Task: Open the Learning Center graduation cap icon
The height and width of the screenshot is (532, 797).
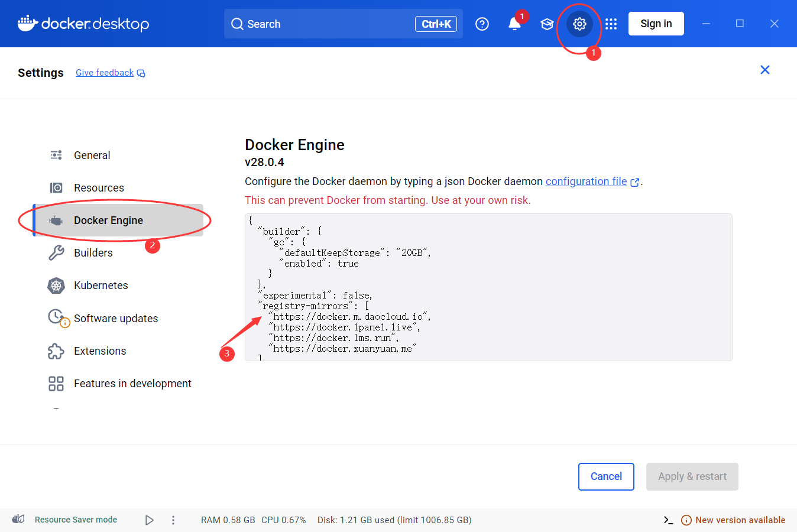Action: pos(547,24)
